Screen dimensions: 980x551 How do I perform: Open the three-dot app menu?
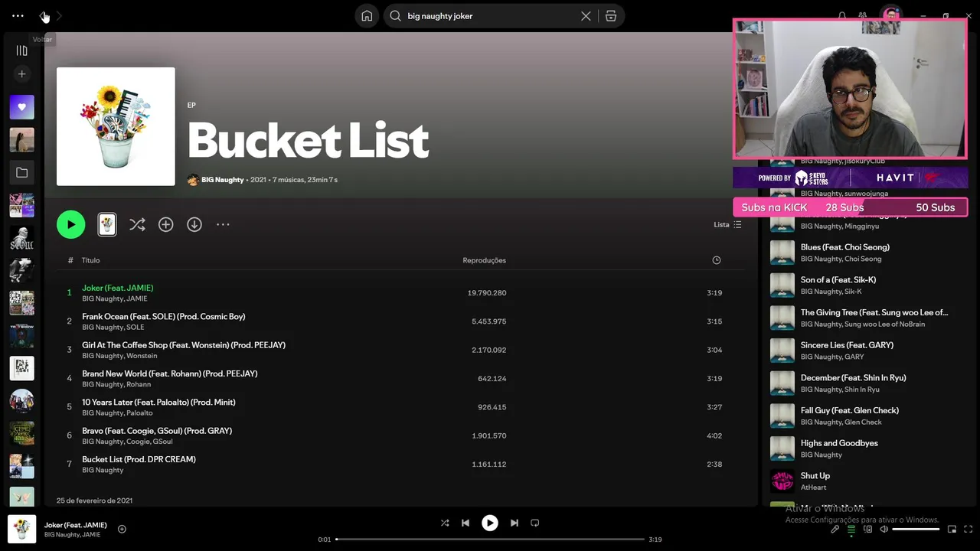pyautogui.click(x=18, y=15)
